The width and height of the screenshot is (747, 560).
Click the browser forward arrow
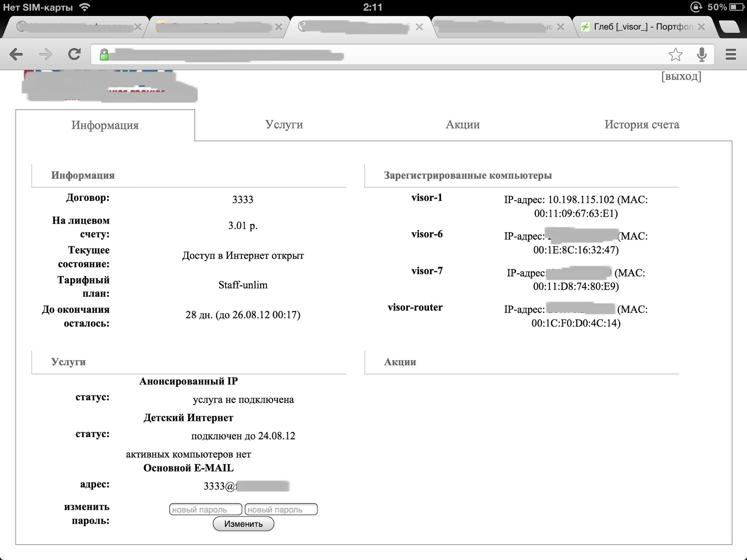tap(45, 55)
